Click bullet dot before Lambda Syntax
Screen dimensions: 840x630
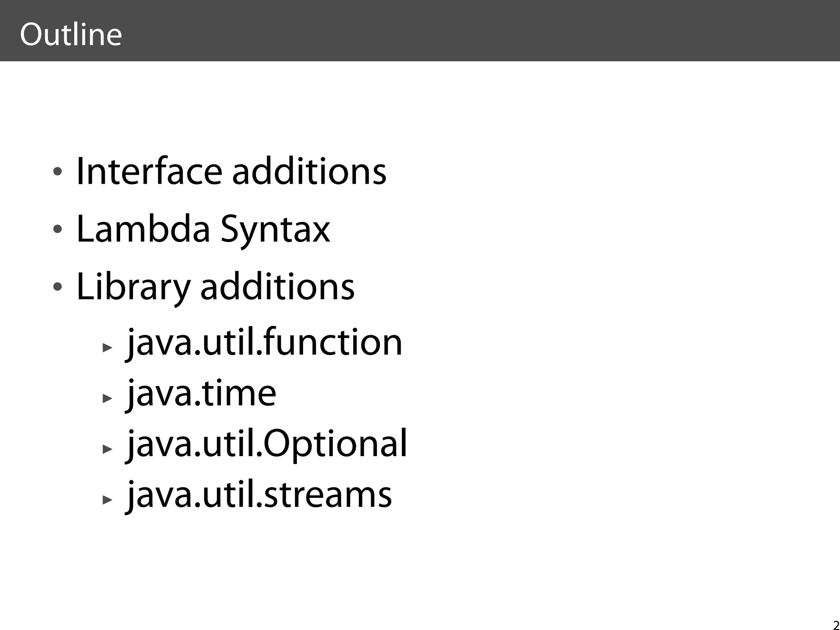click(x=57, y=229)
